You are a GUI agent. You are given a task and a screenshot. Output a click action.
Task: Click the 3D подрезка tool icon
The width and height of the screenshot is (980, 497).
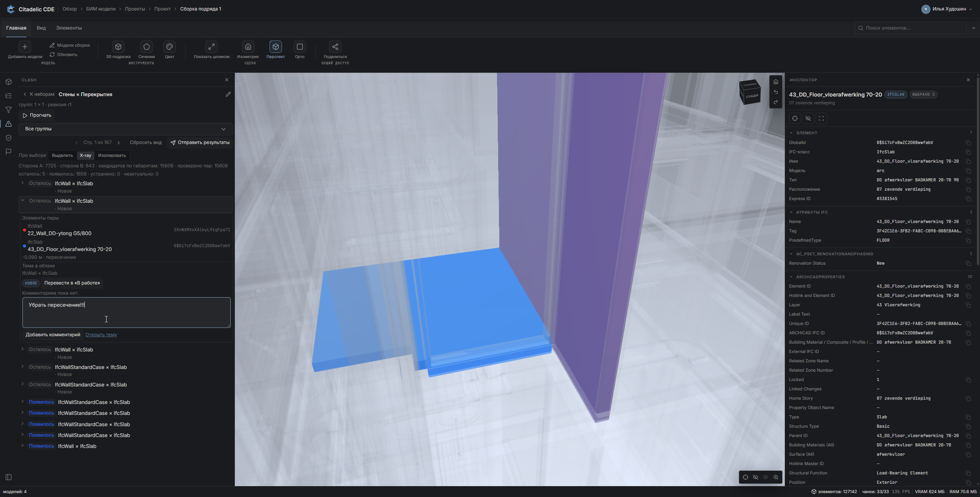118,47
